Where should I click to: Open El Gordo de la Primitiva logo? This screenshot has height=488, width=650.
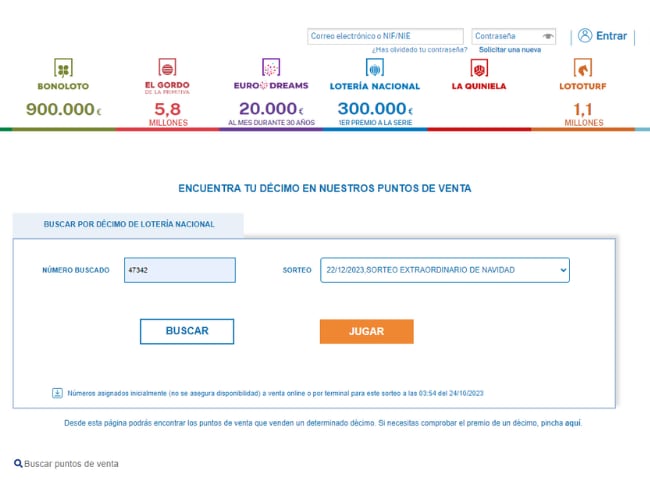pyautogui.click(x=167, y=69)
